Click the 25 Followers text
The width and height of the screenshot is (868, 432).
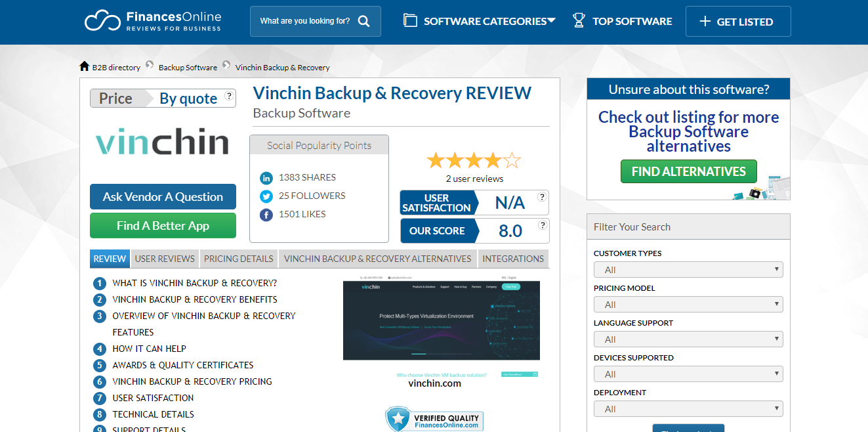[312, 196]
